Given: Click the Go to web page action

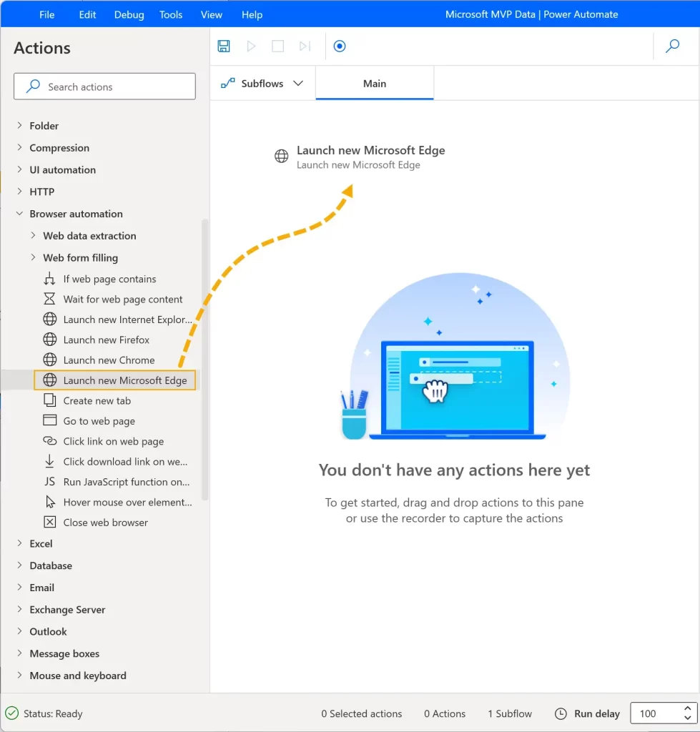Looking at the screenshot, I should [x=99, y=421].
